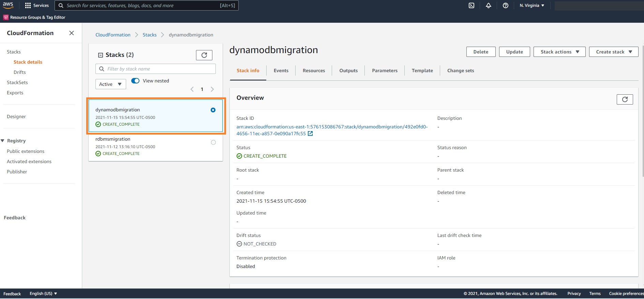
Task: Open Activated extensions in the sidebar
Action: [x=29, y=161]
